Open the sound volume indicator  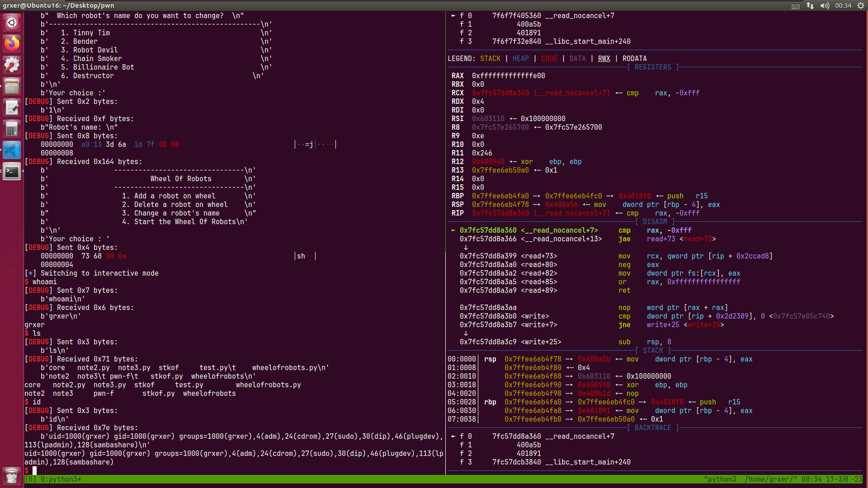tap(825, 5)
